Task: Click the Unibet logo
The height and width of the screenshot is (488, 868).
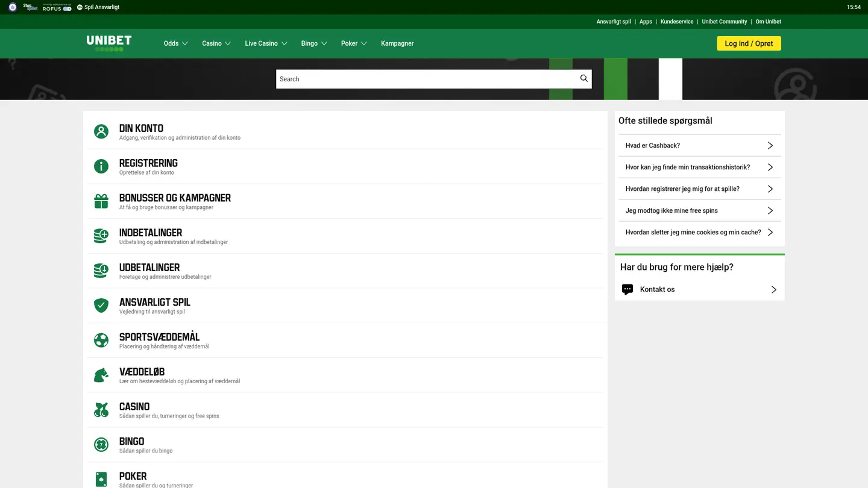Action: [x=109, y=43]
